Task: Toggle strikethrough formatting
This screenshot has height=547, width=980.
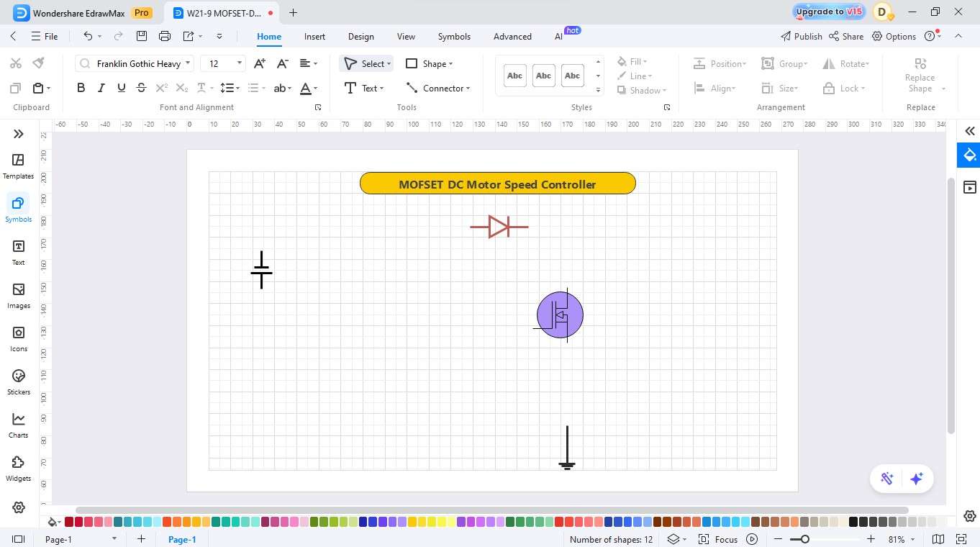Action: (141, 88)
